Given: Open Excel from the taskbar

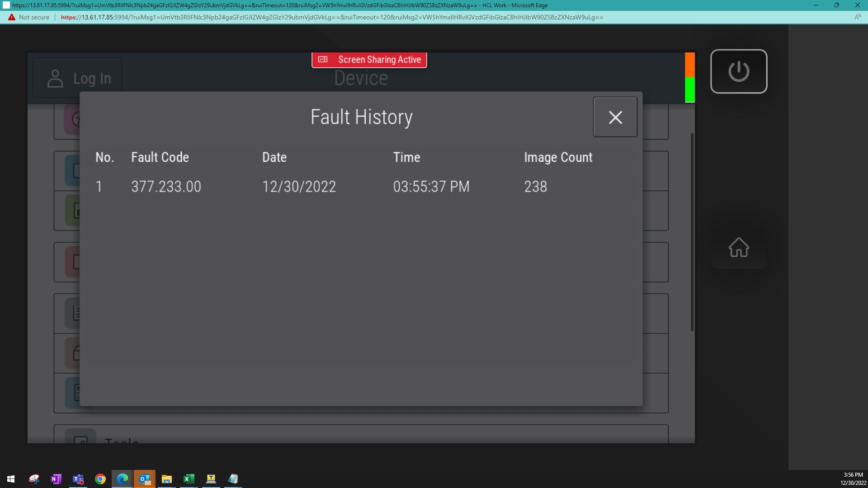Looking at the screenshot, I should click(189, 479).
